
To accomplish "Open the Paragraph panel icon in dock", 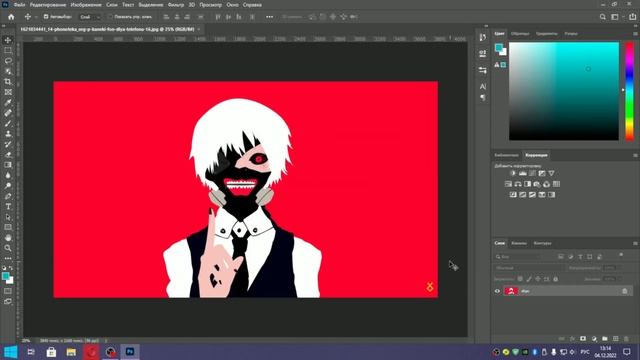I will point(482,98).
